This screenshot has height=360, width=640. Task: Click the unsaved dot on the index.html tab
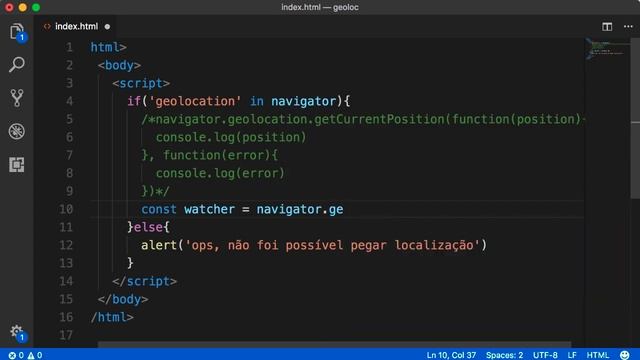(x=107, y=27)
